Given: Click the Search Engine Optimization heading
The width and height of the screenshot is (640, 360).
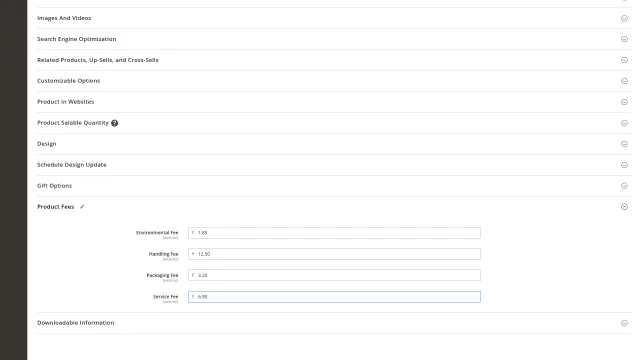Looking at the screenshot, I should tap(77, 39).
